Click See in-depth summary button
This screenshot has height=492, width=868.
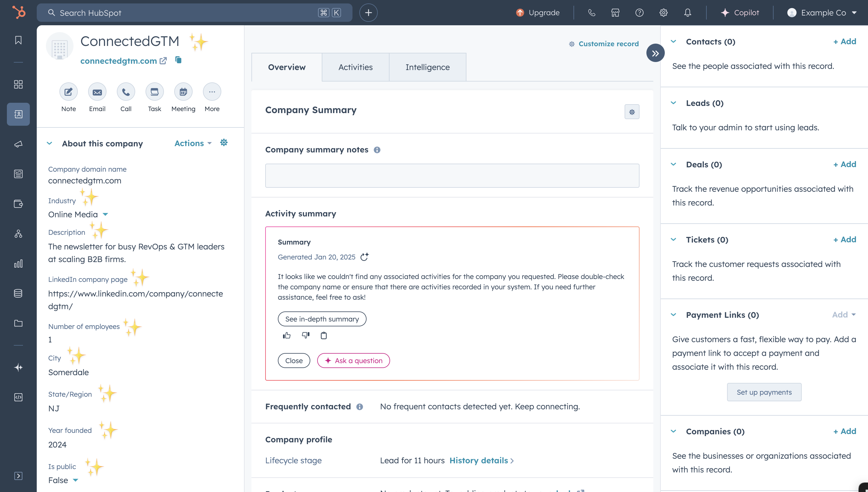pos(322,318)
